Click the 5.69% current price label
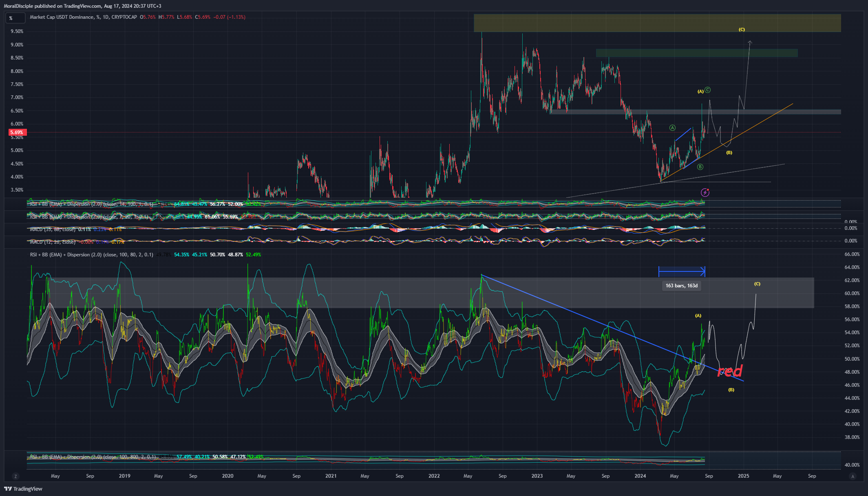 click(x=18, y=132)
